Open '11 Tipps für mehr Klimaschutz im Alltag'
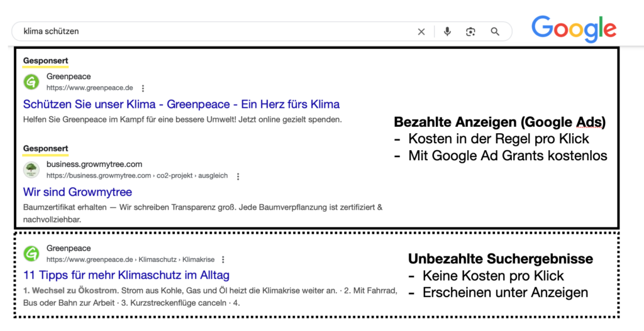 coord(126,275)
